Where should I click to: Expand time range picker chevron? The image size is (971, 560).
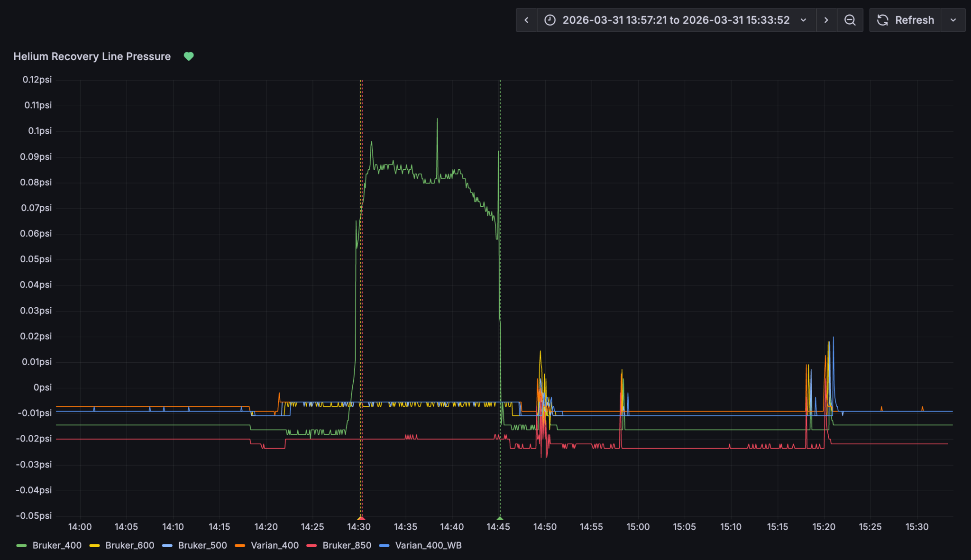(803, 20)
